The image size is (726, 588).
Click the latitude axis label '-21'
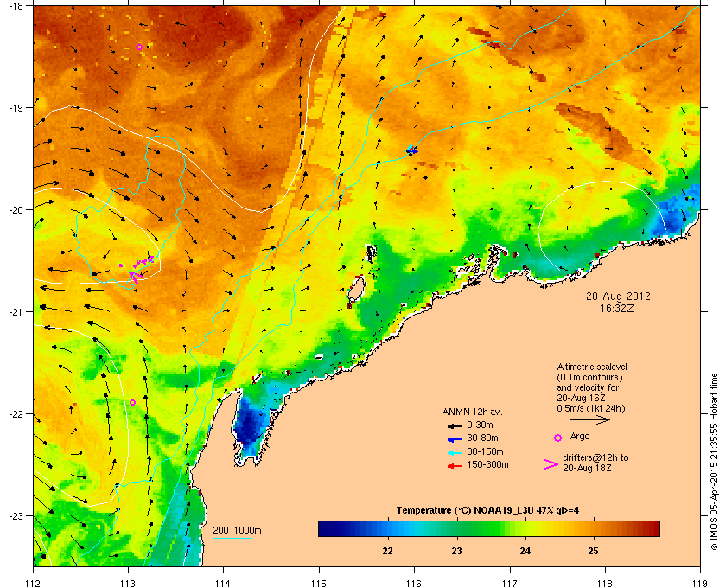(x=16, y=312)
